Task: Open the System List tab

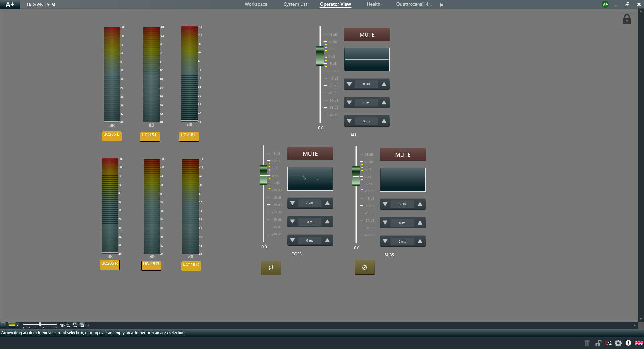Action: [x=295, y=4]
